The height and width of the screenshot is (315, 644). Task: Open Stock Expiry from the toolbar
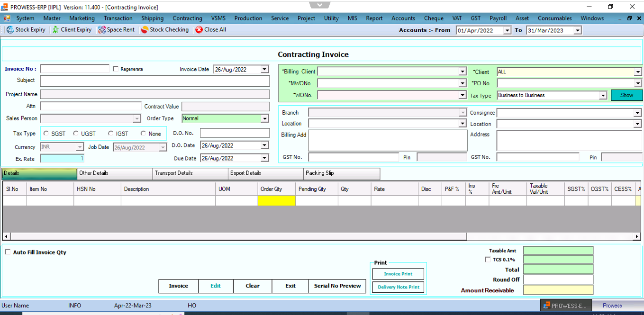click(26, 29)
